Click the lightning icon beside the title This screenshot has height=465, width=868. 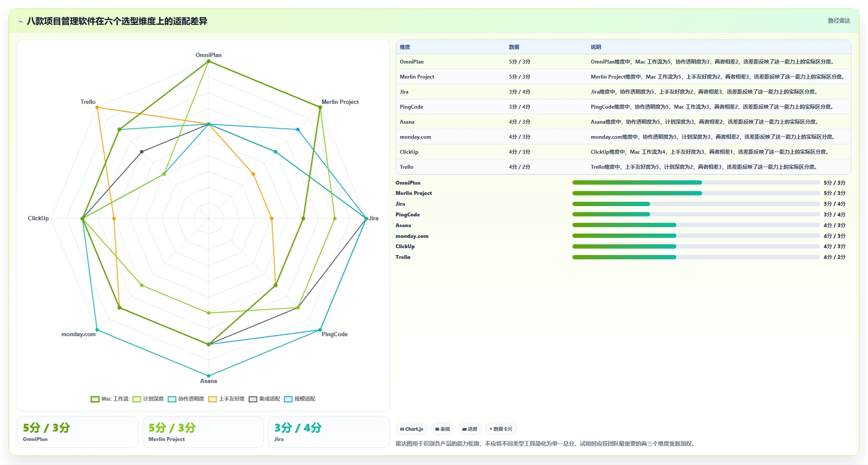[x=20, y=21]
